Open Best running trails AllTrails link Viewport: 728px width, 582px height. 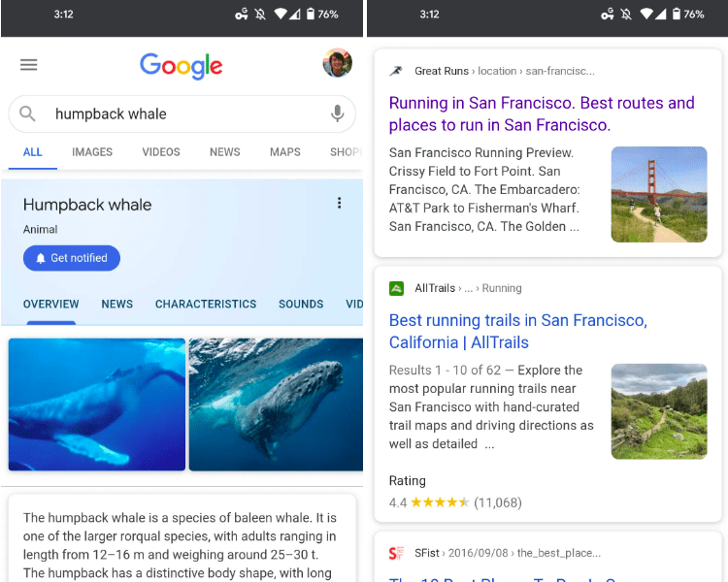517,331
